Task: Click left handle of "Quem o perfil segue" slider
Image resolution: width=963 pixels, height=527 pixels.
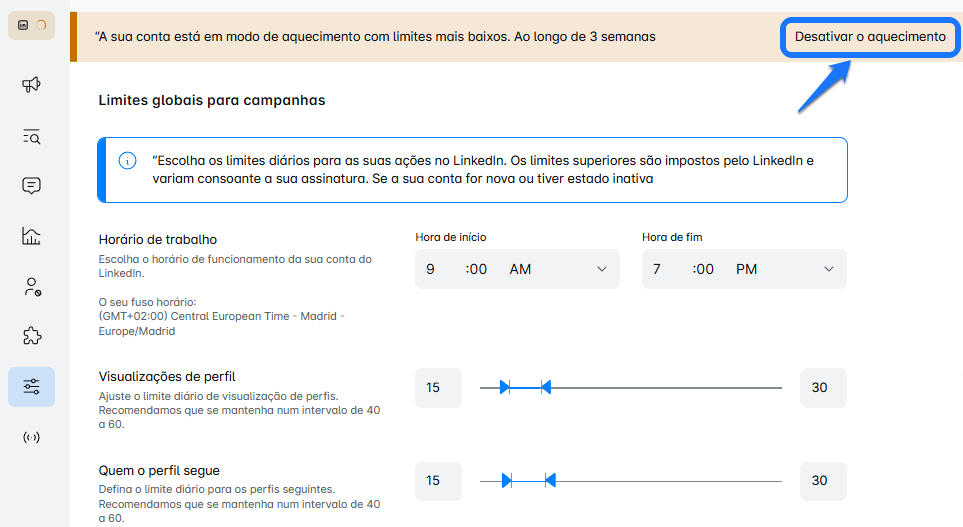Action: pyautogui.click(x=506, y=481)
